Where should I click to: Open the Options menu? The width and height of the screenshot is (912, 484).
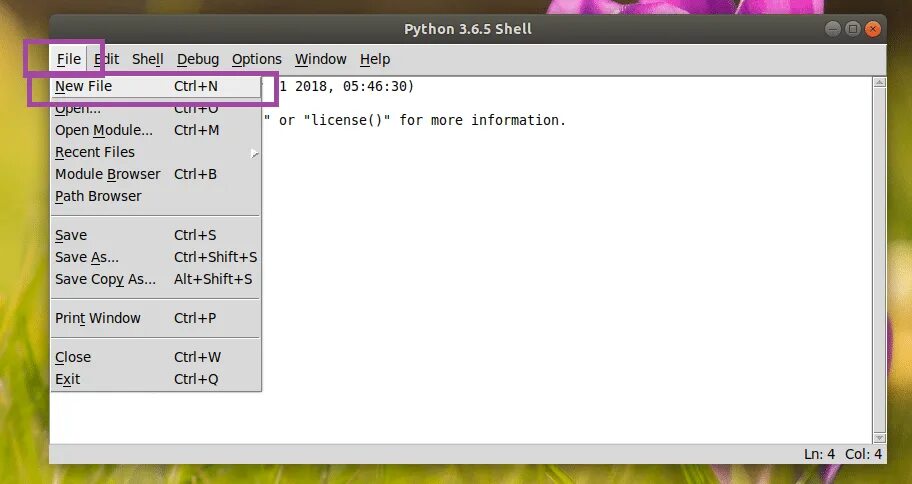[x=256, y=59]
